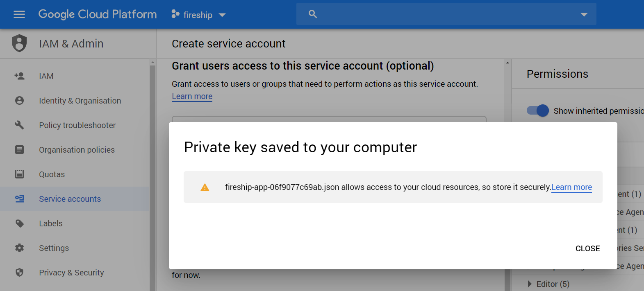Click the Policy troubleshooter wrench icon
Viewport: 644px width, 291px height.
(x=19, y=125)
